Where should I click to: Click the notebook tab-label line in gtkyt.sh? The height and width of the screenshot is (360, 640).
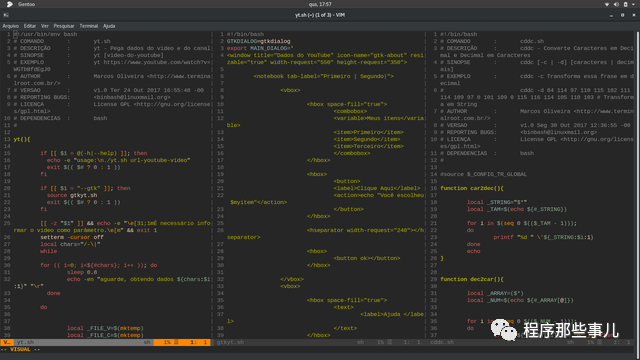[324, 76]
